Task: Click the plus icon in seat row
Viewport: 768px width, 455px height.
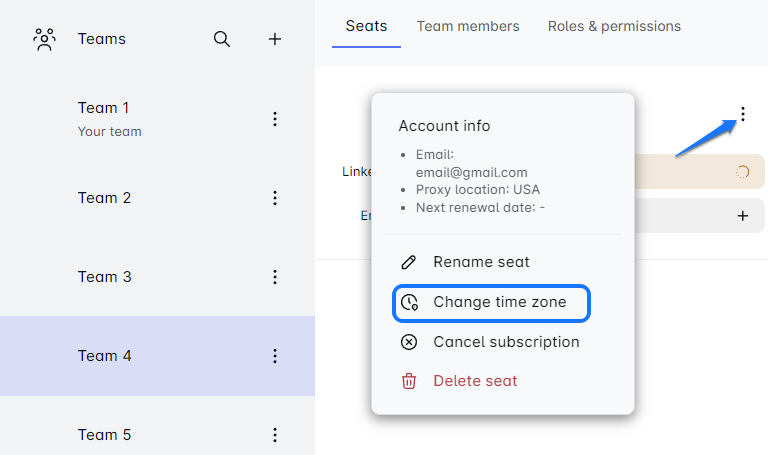Action: point(742,215)
